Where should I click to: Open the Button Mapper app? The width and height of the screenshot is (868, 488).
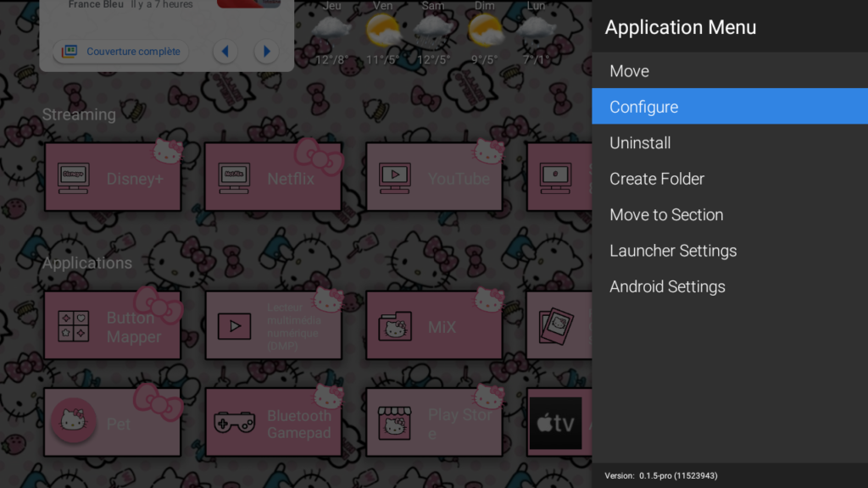pyautogui.click(x=113, y=326)
